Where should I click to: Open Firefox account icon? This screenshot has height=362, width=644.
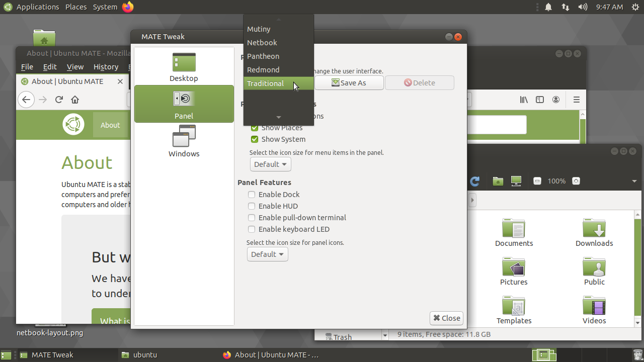pos(556,100)
